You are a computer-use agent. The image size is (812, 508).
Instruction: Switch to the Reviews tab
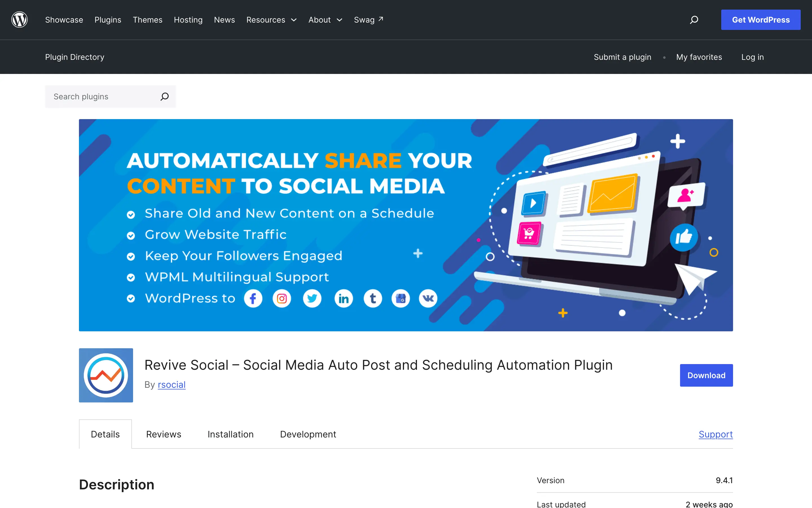[x=164, y=434]
